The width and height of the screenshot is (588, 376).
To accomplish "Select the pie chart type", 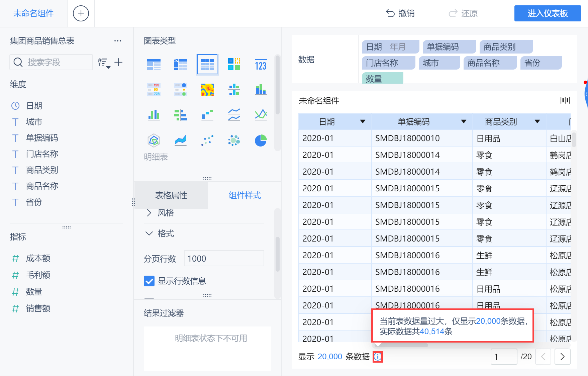I will coord(261,140).
